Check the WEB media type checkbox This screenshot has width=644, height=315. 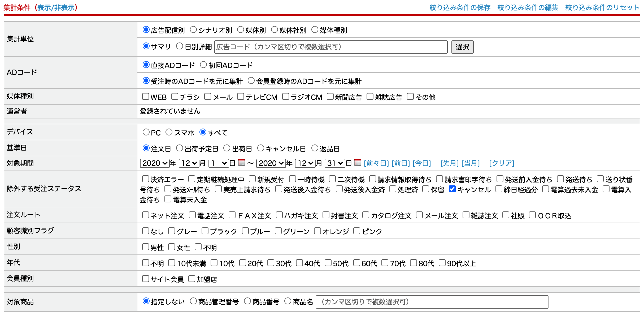pyautogui.click(x=145, y=96)
